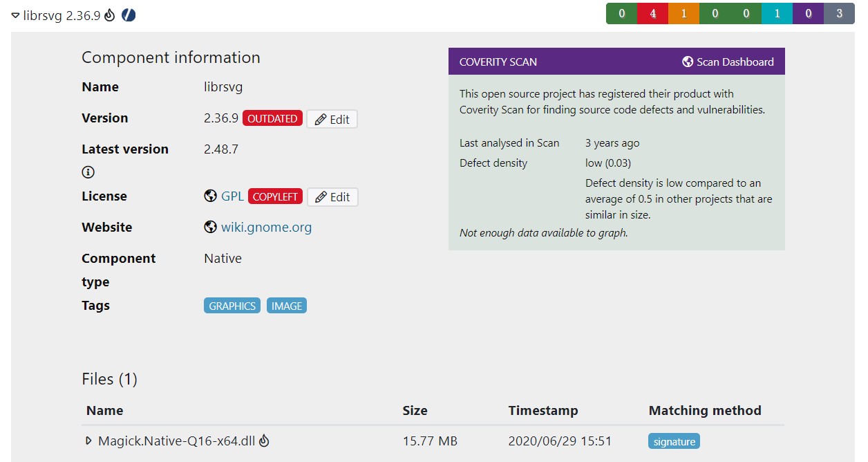The height and width of the screenshot is (462, 868).
Task: Expand the Magick.Native-Q16-x64.dll file entry
Action: pos(88,441)
